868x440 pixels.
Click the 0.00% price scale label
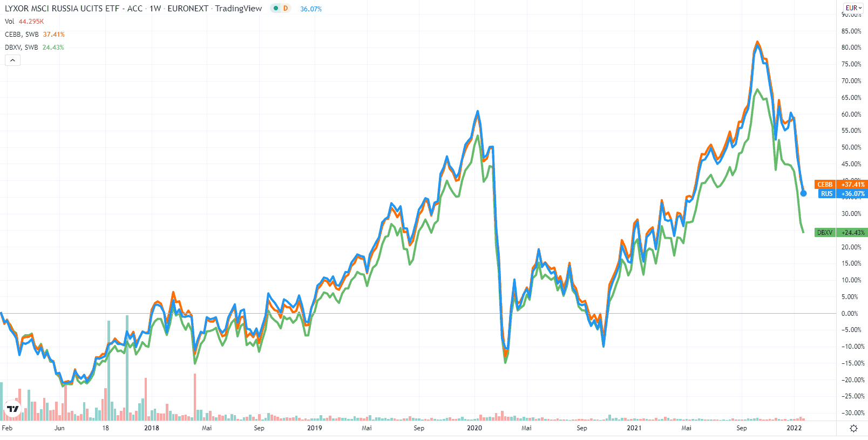tap(850, 314)
